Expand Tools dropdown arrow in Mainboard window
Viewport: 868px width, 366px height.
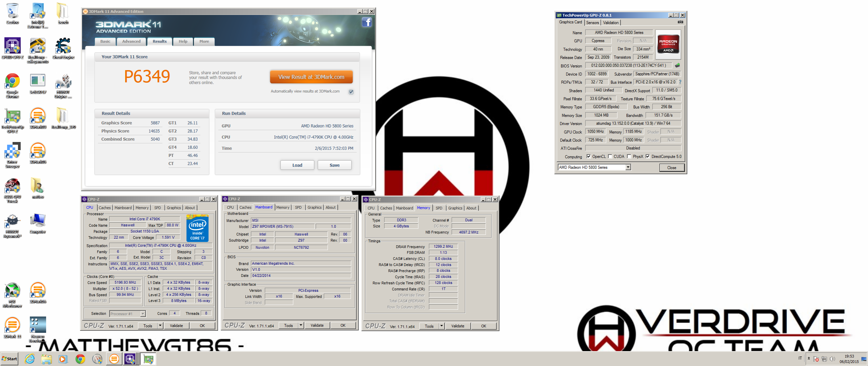[301, 325]
